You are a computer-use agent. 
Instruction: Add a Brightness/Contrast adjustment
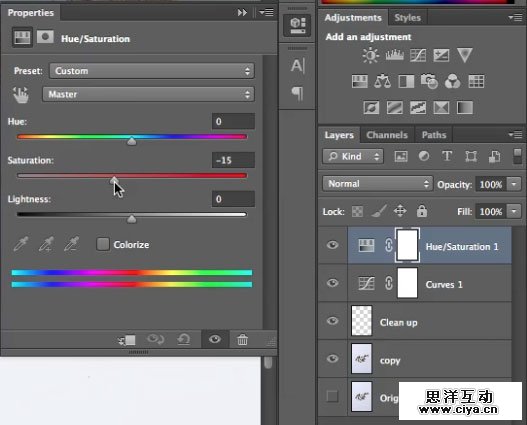[x=371, y=55]
